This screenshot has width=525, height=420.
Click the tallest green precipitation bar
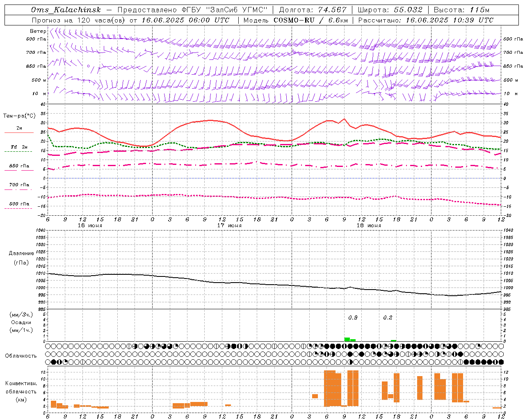347,339
